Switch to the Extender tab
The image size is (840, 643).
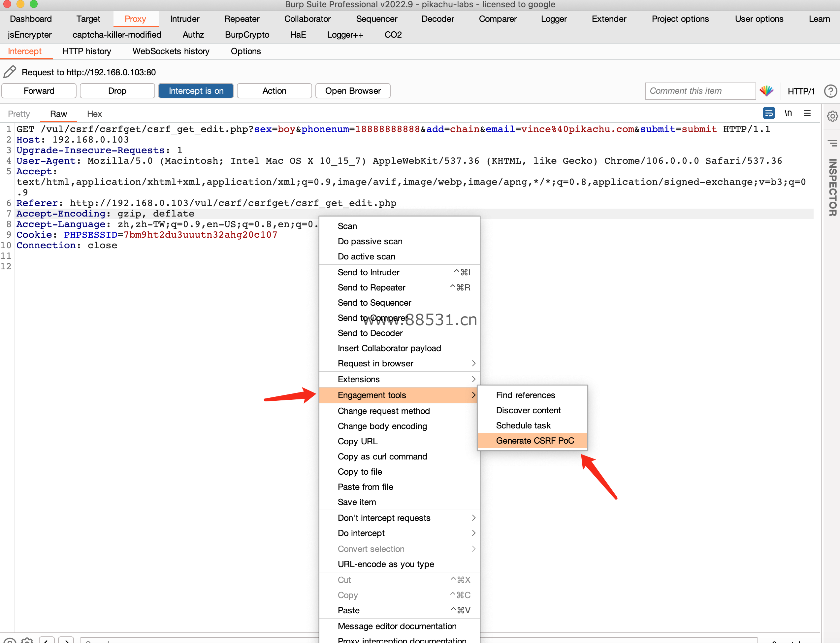(609, 19)
